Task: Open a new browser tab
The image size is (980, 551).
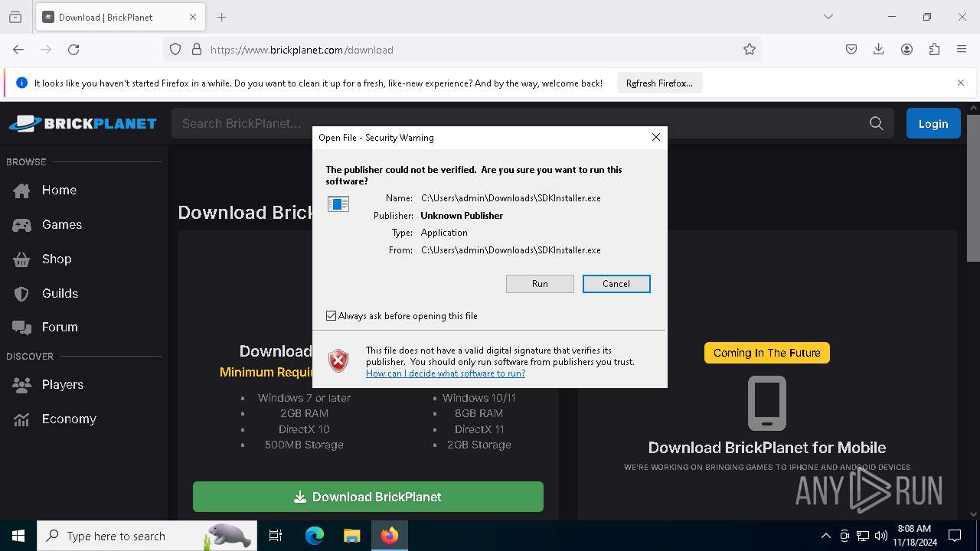Action: (x=222, y=17)
